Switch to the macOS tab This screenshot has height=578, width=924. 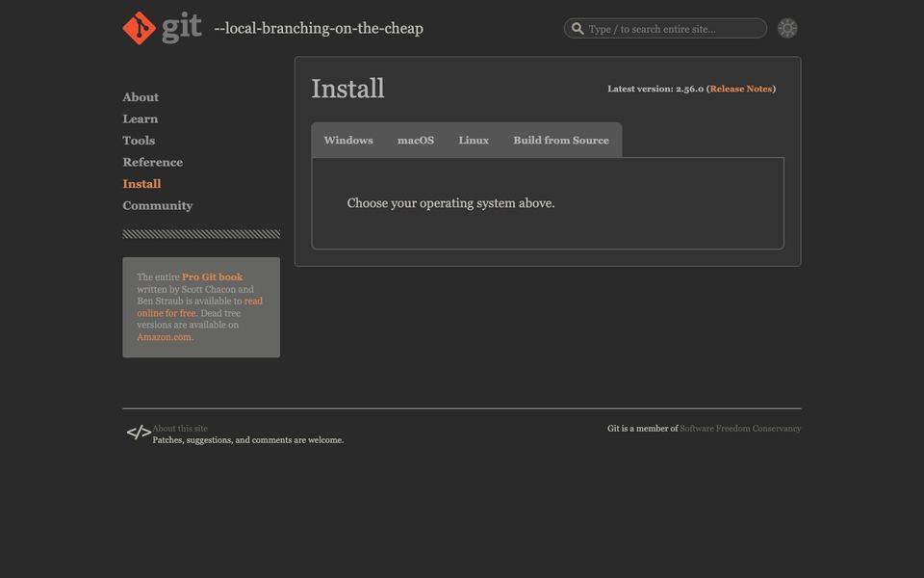click(416, 141)
